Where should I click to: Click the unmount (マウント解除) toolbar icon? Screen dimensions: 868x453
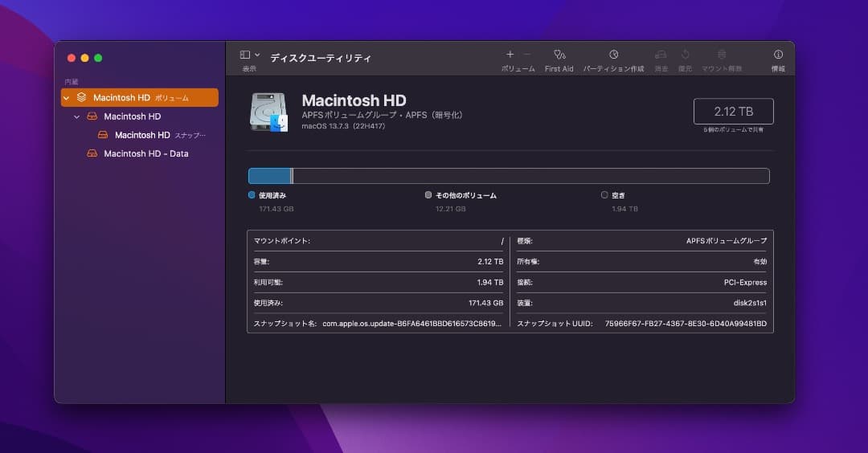pyautogui.click(x=721, y=54)
